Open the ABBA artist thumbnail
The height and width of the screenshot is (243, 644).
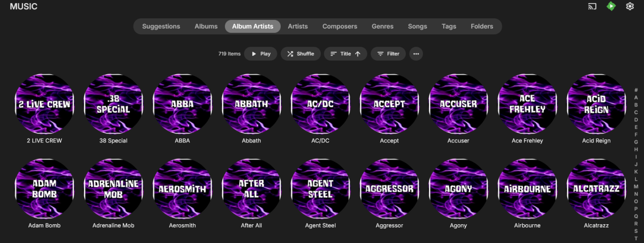click(182, 103)
